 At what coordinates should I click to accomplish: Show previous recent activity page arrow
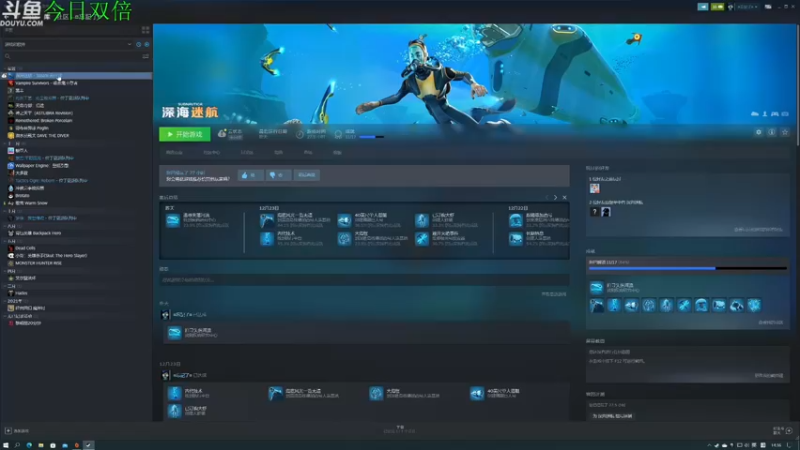pos(546,197)
